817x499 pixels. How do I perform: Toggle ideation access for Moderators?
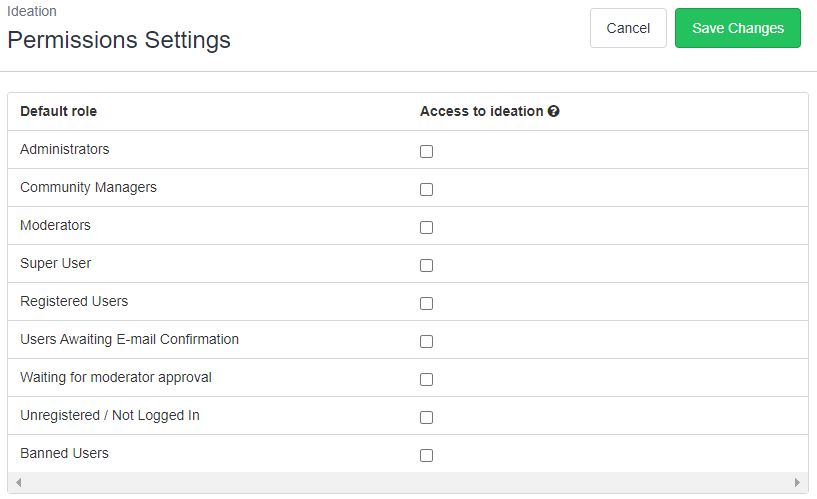click(426, 227)
